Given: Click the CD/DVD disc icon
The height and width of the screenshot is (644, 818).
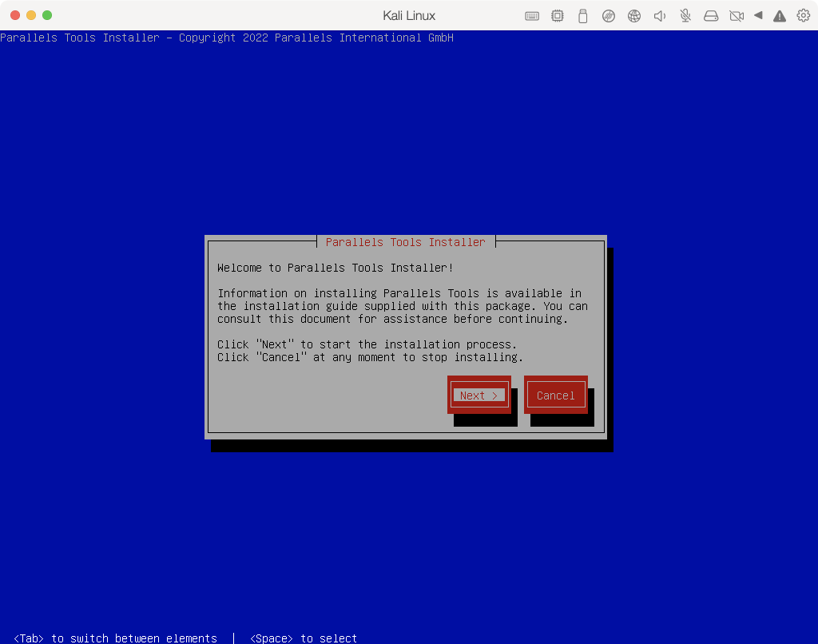Looking at the screenshot, I should coord(608,16).
